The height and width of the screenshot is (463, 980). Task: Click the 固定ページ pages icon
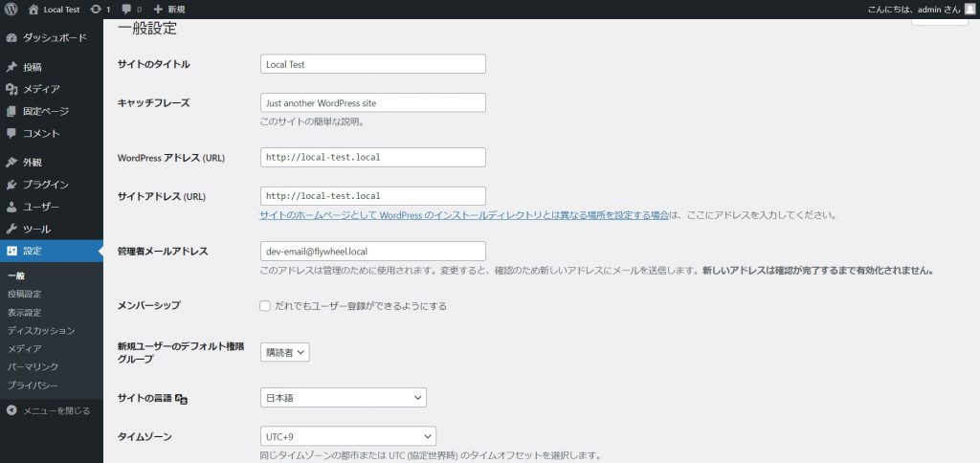tap(11, 112)
